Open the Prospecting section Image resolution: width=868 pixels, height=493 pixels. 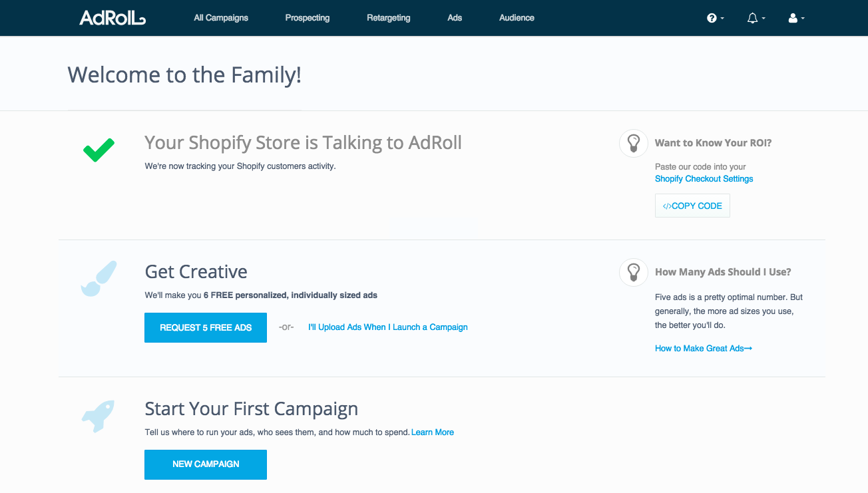[308, 18]
